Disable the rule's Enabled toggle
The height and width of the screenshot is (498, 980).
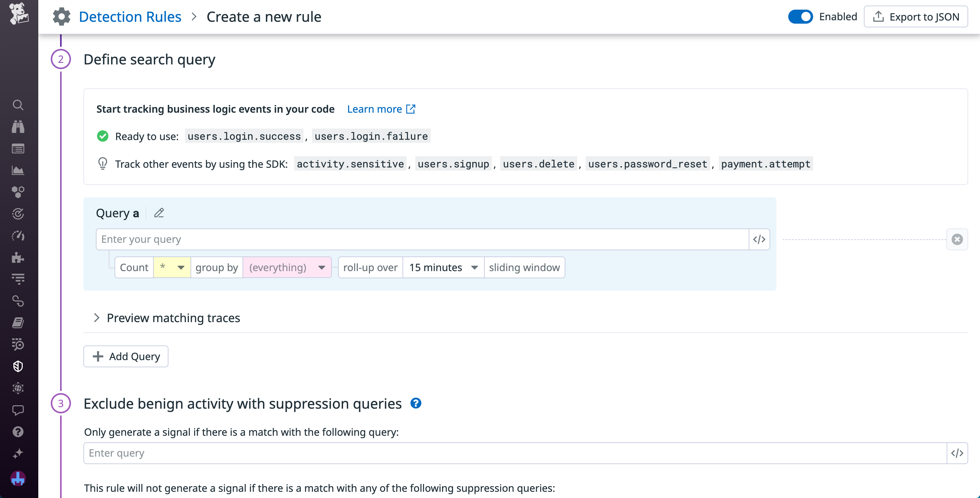(x=800, y=16)
